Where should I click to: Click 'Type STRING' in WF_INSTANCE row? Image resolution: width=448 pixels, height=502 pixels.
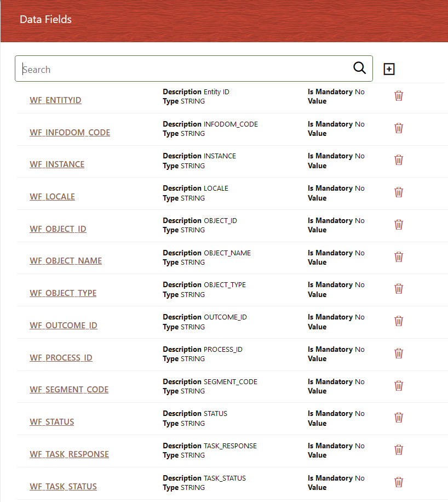183,166
